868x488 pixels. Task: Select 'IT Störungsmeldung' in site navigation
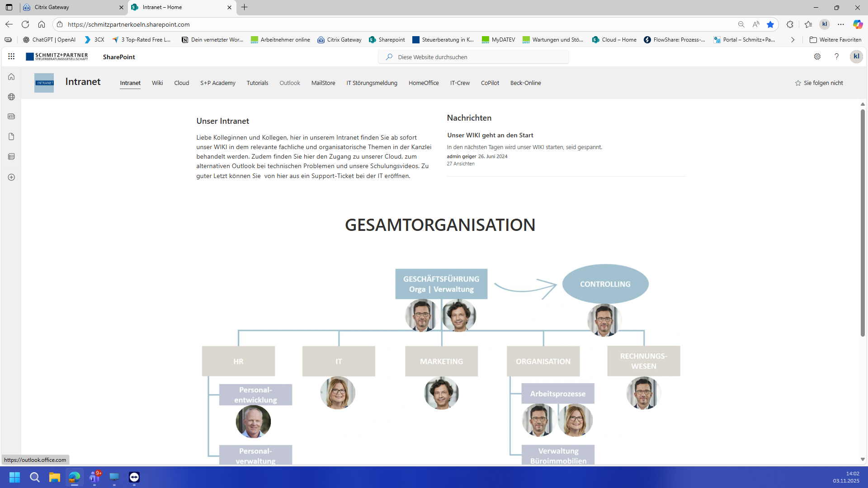(x=372, y=83)
